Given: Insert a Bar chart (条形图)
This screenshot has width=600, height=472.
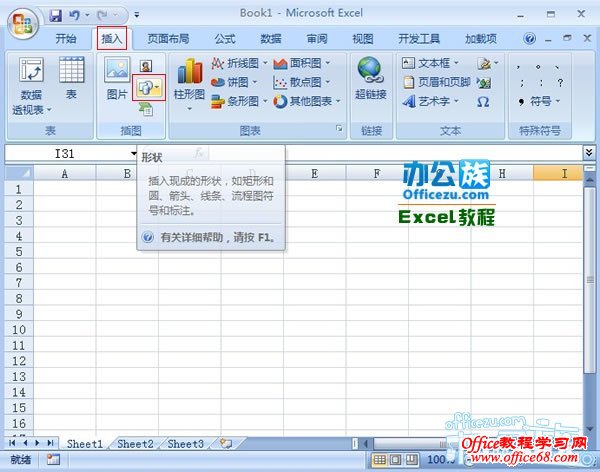Looking at the screenshot, I should pyautogui.click(x=239, y=101).
